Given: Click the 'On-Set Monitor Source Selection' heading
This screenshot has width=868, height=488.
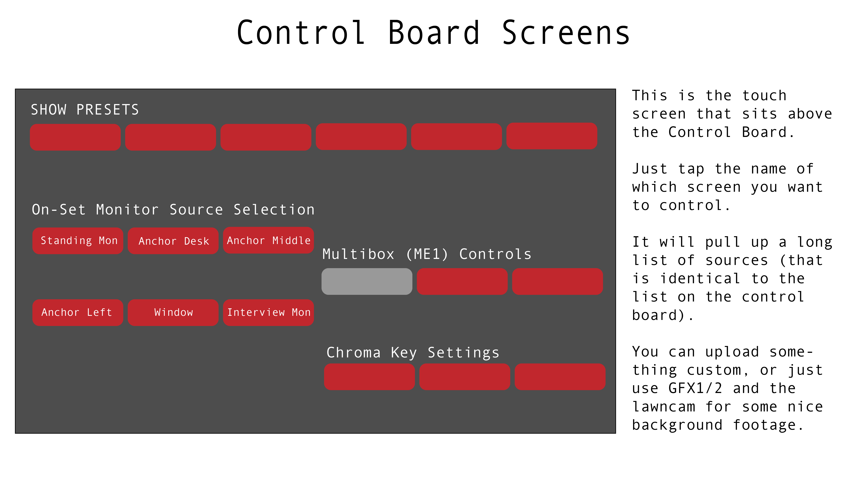Looking at the screenshot, I should point(173,210).
